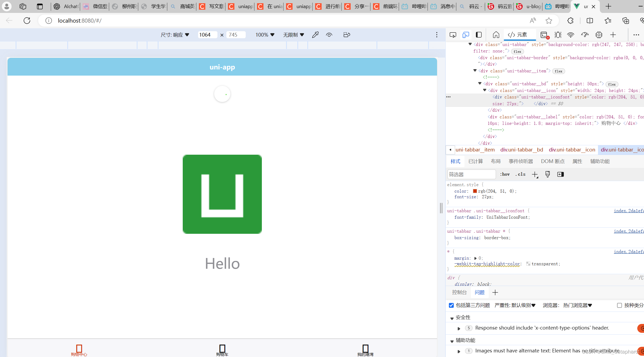
Task: Switch to the 已计算 computed tab
Action: pyautogui.click(x=476, y=161)
